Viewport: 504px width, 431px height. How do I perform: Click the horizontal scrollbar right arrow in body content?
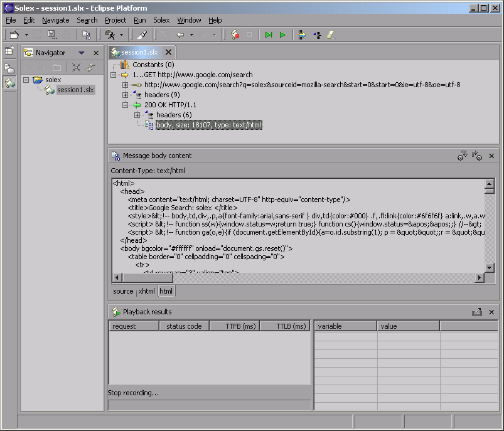click(x=480, y=278)
